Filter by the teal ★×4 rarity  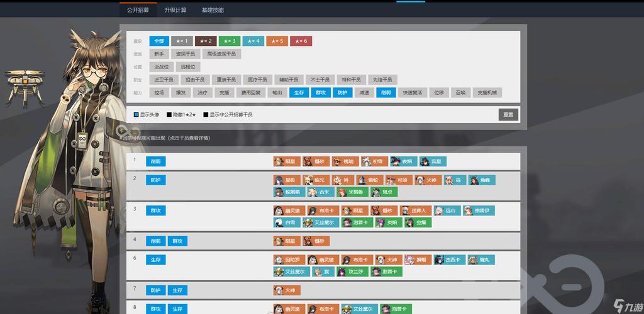point(253,41)
